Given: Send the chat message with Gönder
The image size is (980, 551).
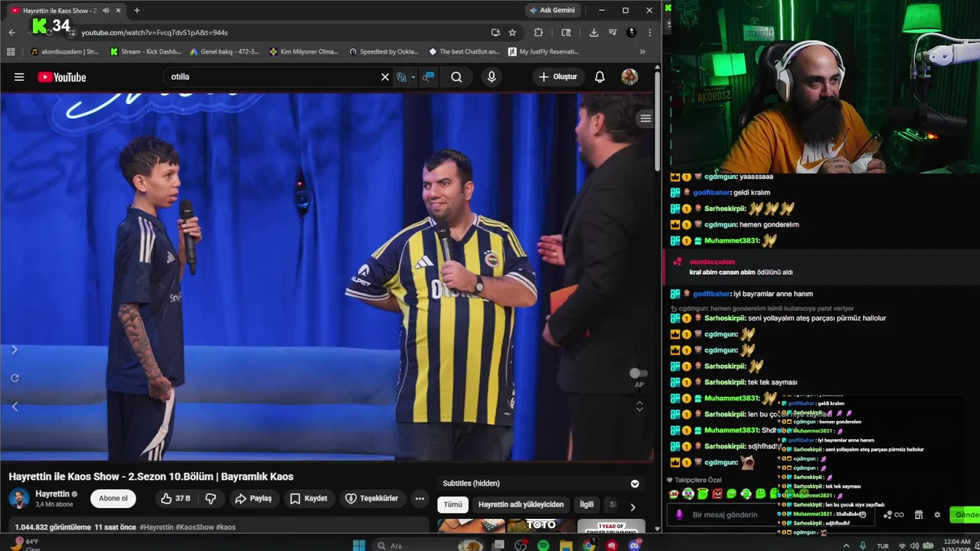Looking at the screenshot, I should pos(965,514).
